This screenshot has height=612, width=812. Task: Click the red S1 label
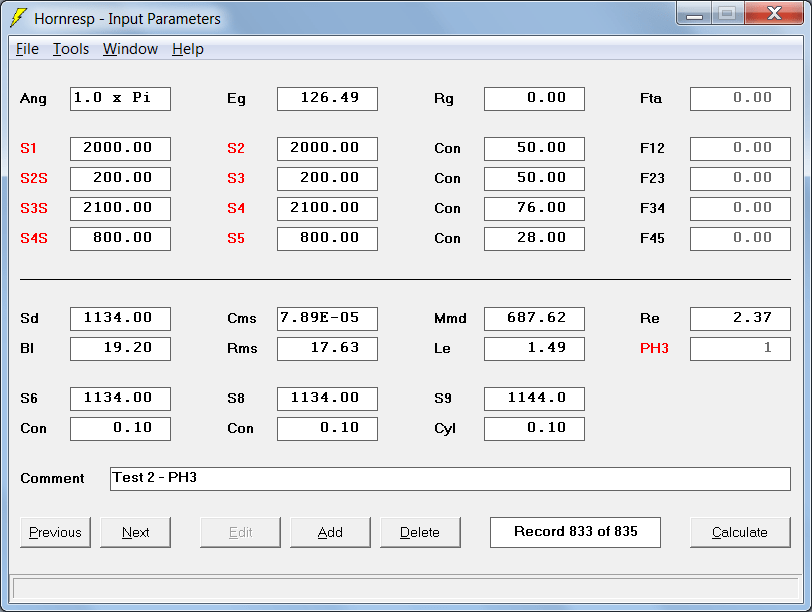click(28, 149)
